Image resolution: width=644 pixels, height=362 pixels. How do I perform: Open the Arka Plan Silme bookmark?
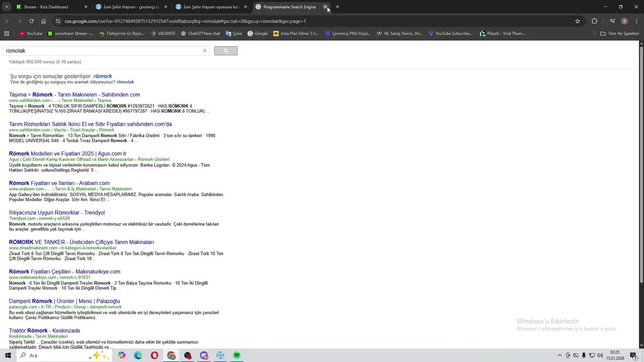tap(296, 34)
